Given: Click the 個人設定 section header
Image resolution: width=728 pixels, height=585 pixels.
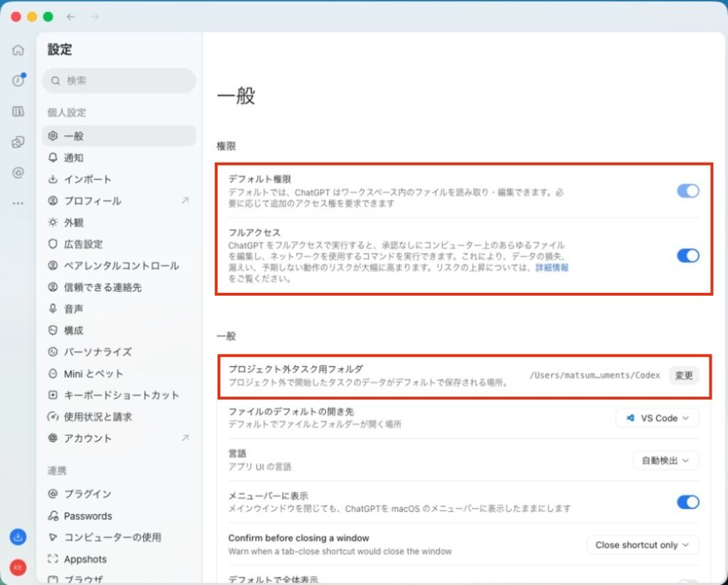Looking at the screenshot, I should [x=66, y=112].
